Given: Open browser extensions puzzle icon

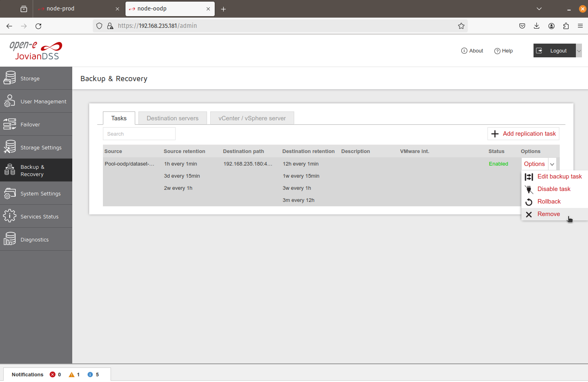Looking at the screenshot, I should pyautogui.click(x=566, y=26).
